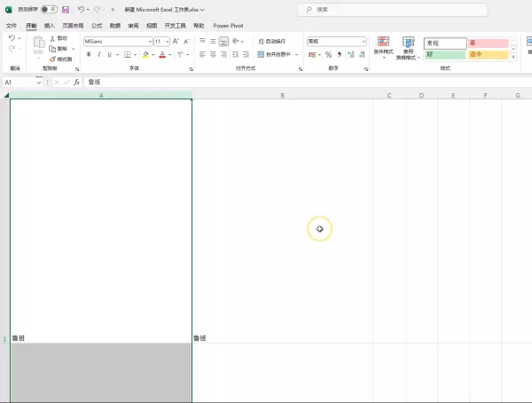
Task: Apply the 常规 (Normal) cell style
Action: (x=445, y=43)
